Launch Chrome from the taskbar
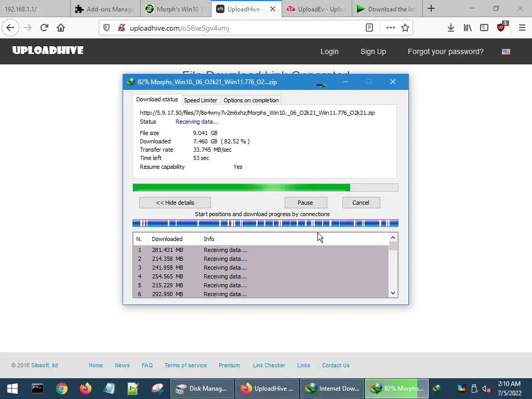Image resolution: width=532 pixels, height=399 pixels. pyautogui.click(x=62, y=389)
